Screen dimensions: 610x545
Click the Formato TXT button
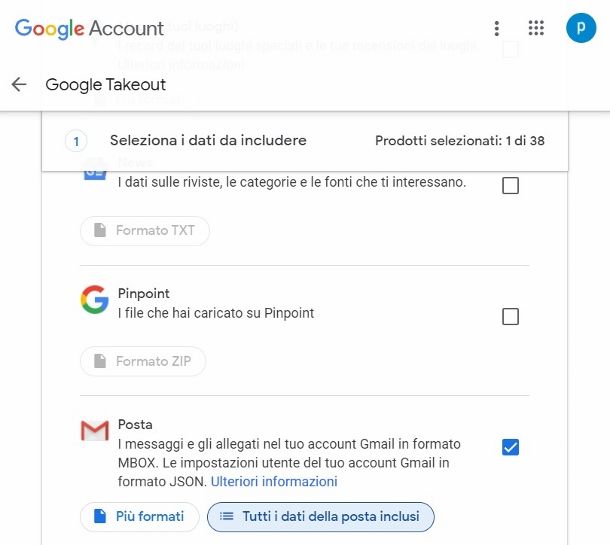(x=144, y=231)
